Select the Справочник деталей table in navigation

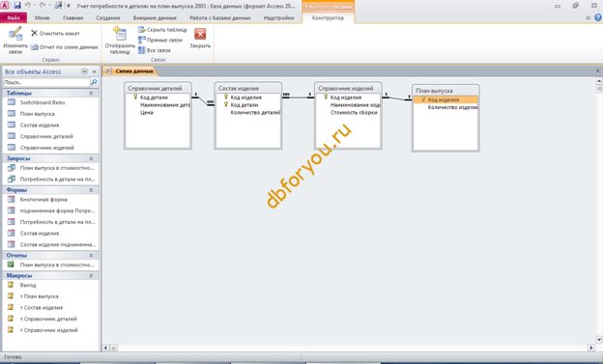pyautogui.click(x=46, y=136)
